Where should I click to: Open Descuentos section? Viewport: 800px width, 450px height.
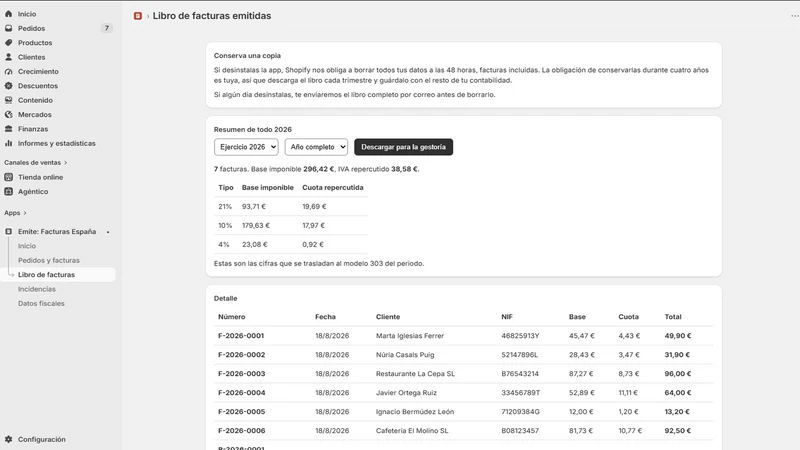tap(38, 86)
